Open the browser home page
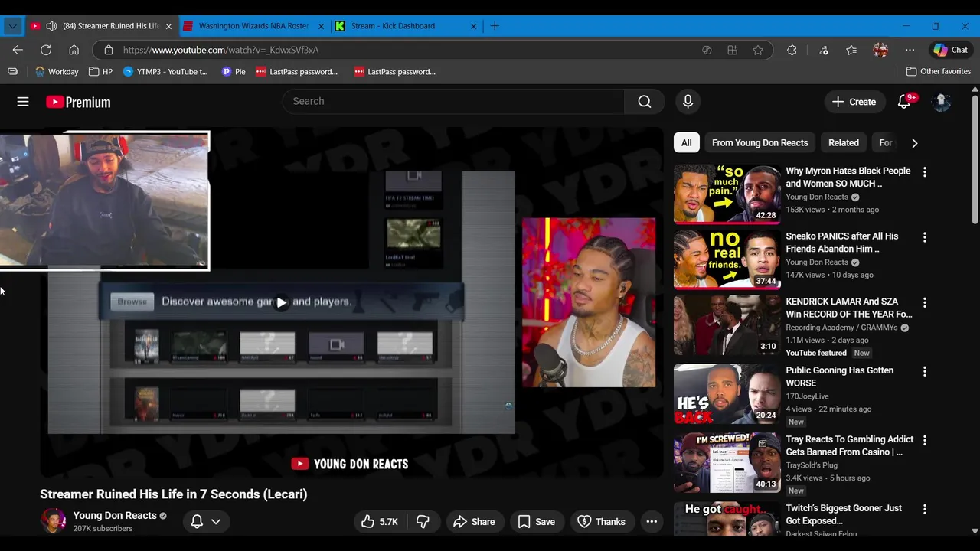Screen dimensions: 980x551 73,50
